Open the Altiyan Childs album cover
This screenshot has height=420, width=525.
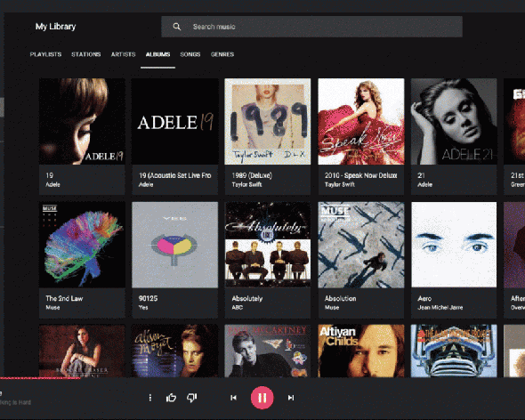[361, 351]
